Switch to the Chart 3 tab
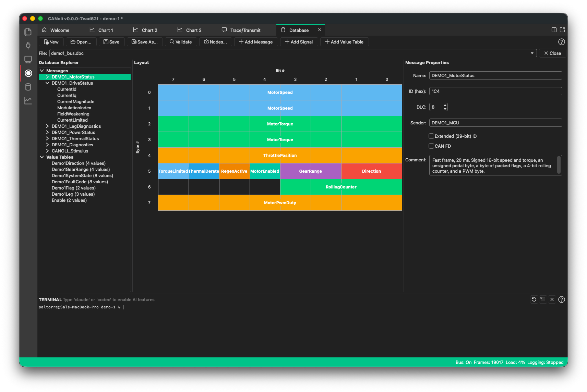The width and height of the screenshot is (587, 392). pos(189,30)
